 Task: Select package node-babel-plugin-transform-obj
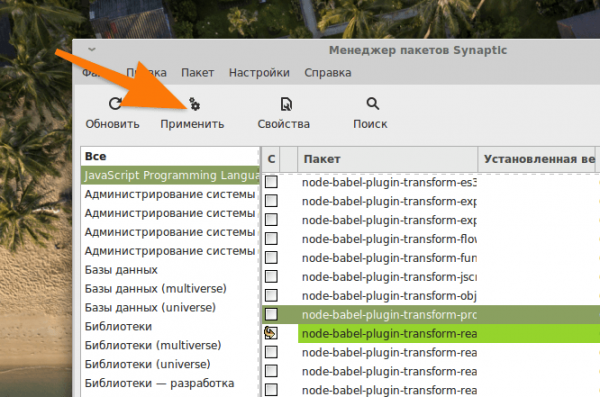389,296
